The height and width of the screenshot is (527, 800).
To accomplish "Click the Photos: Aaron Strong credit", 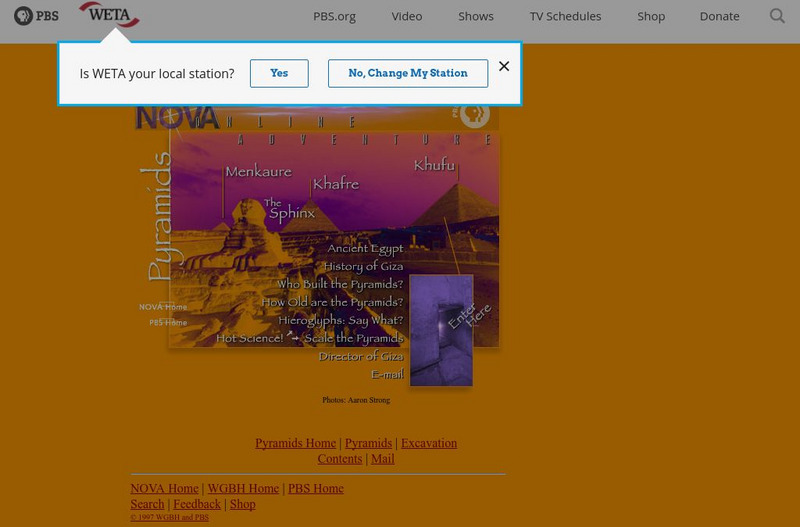I will coord(356,400).
